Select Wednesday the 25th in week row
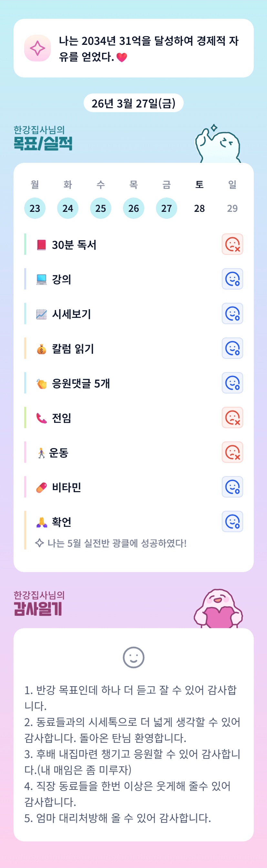The width and height of the screenshot is (267, 868). pyautogui.click(x=101, y=208)
